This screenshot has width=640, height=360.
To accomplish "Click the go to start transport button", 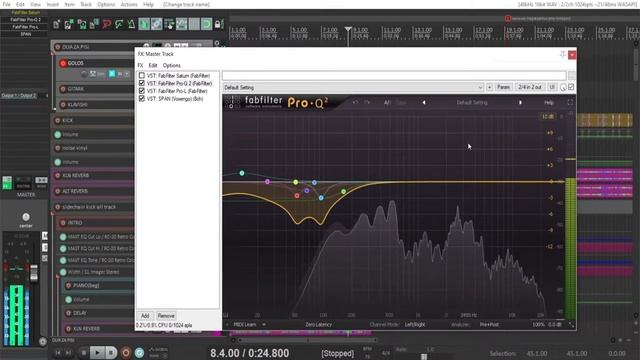I will tap(58, 353).
